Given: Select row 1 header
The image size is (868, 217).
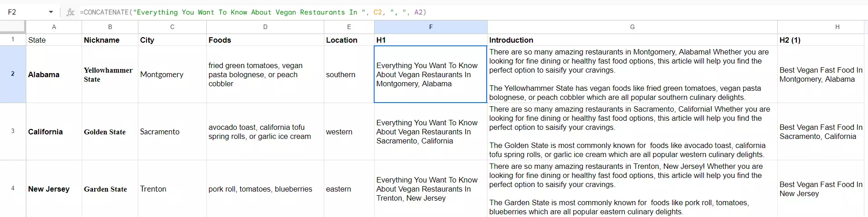Looking at the screenshot, I should pyautogui.click(x=13, y=39).
